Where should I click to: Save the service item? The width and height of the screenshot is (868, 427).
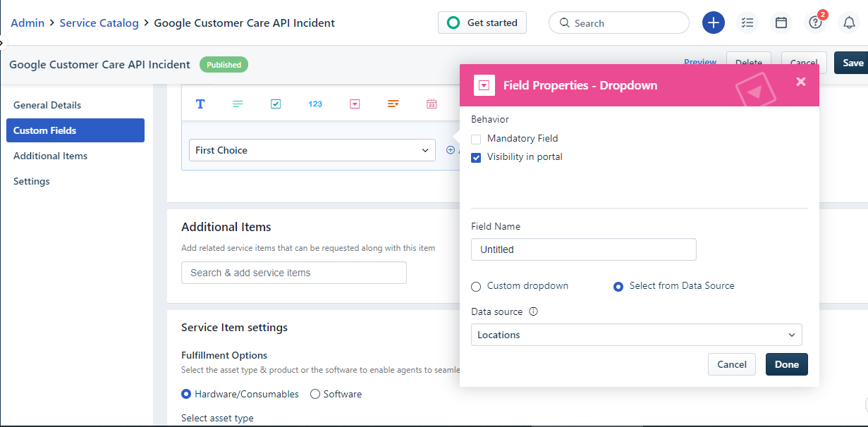point(852,63)
